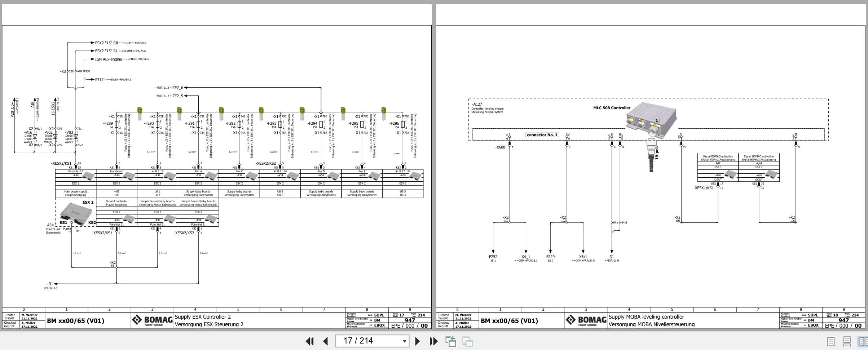Click the 'Supply ESX Controller 2' title

click(x=203, y=317)
